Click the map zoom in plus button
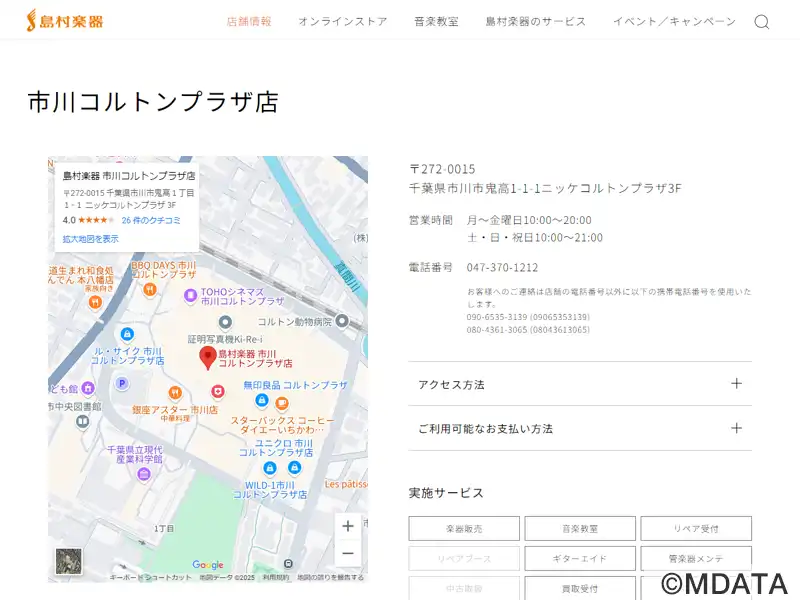 point(348,526)
